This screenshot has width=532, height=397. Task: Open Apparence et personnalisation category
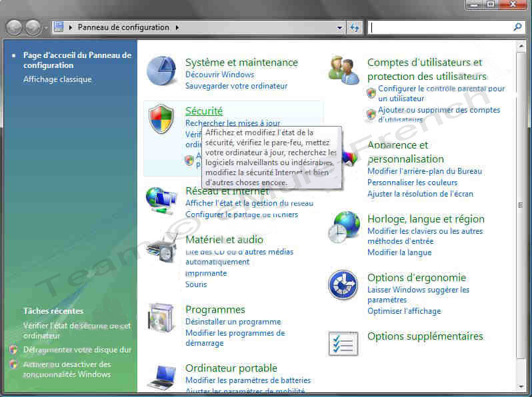[406, 152]
